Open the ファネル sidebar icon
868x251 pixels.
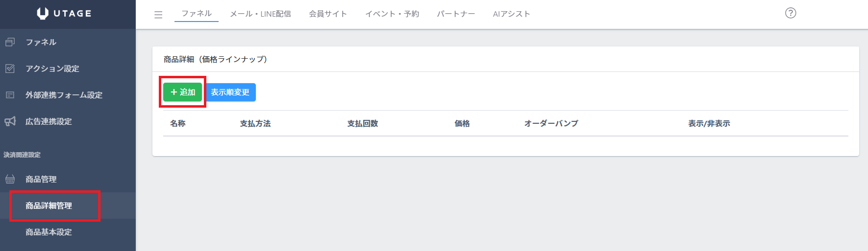click(x=10, y=43)
